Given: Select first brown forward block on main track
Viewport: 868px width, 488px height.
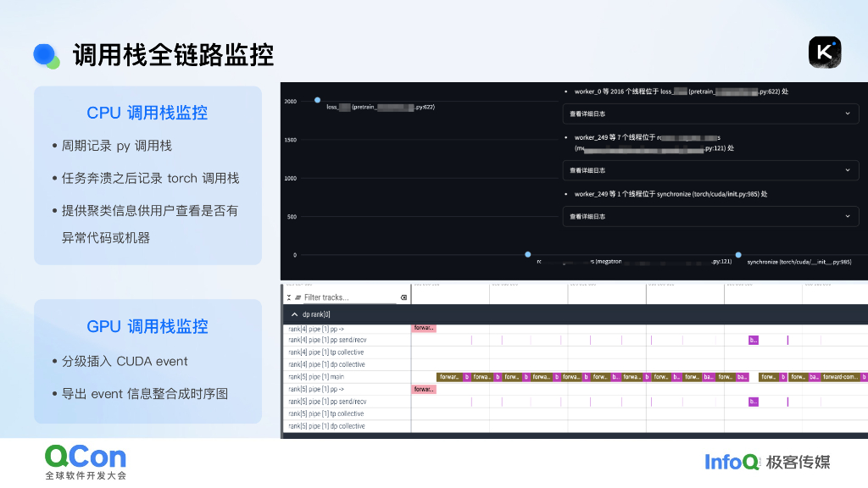Looking at the screenshot, I should point(450,377).
